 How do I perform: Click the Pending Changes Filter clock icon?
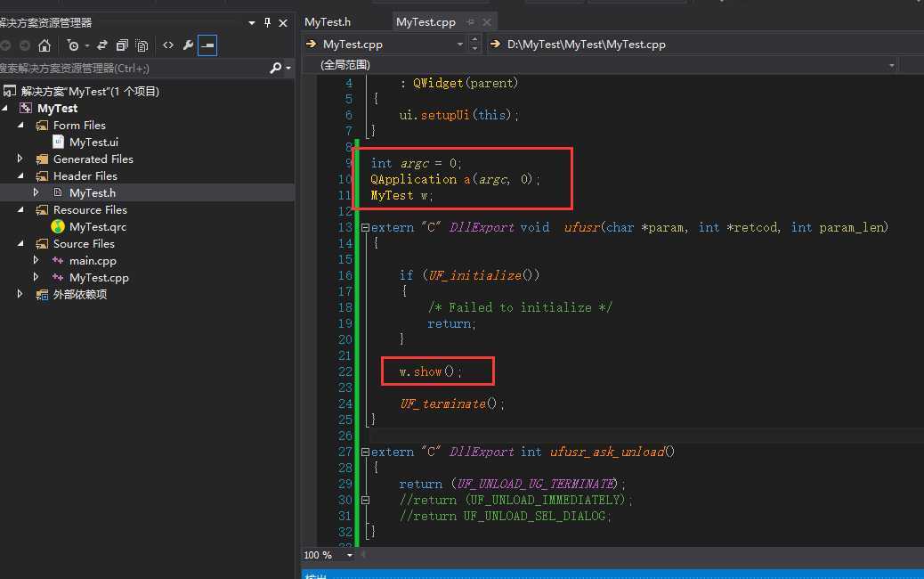tap(73, 45)
